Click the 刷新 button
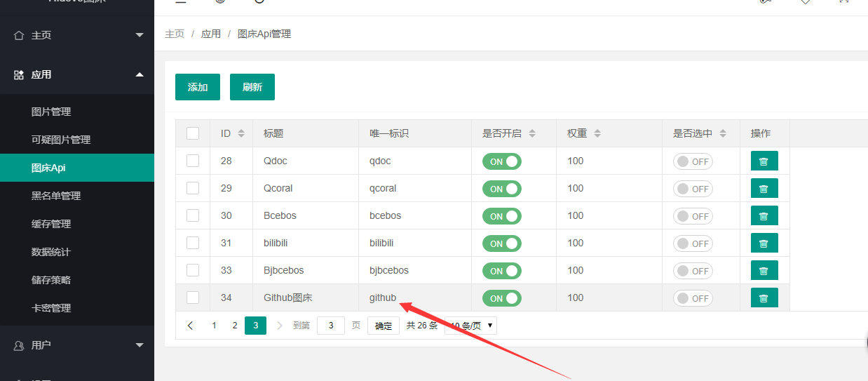The height and width of the screenshot is (381, 868). [252, 87]
